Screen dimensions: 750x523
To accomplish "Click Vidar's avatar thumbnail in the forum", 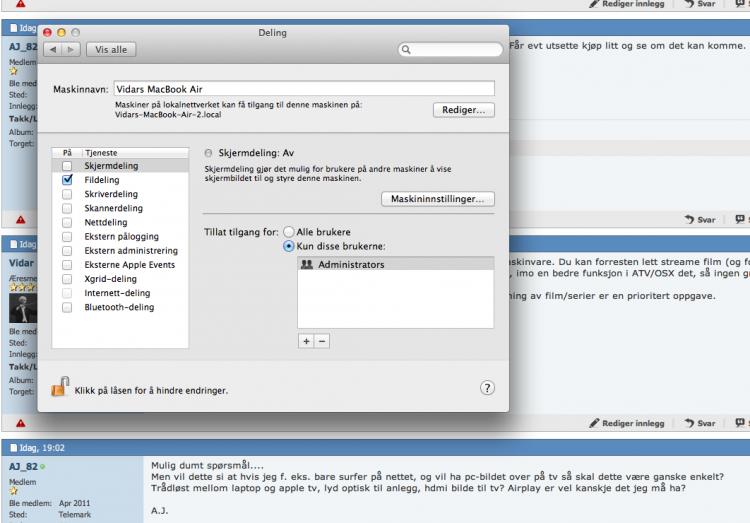I will [x=22, y=308].
